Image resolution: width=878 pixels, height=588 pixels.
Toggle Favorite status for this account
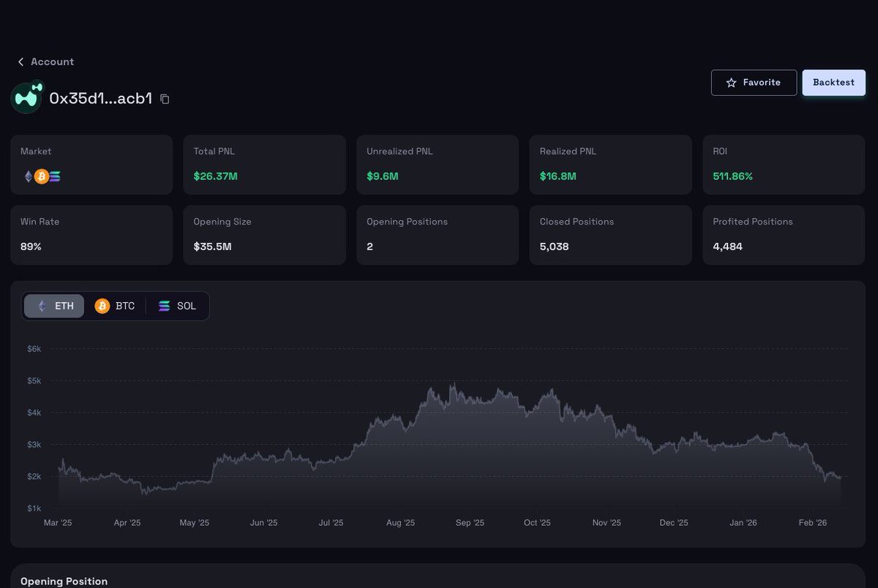coord(754,83)
